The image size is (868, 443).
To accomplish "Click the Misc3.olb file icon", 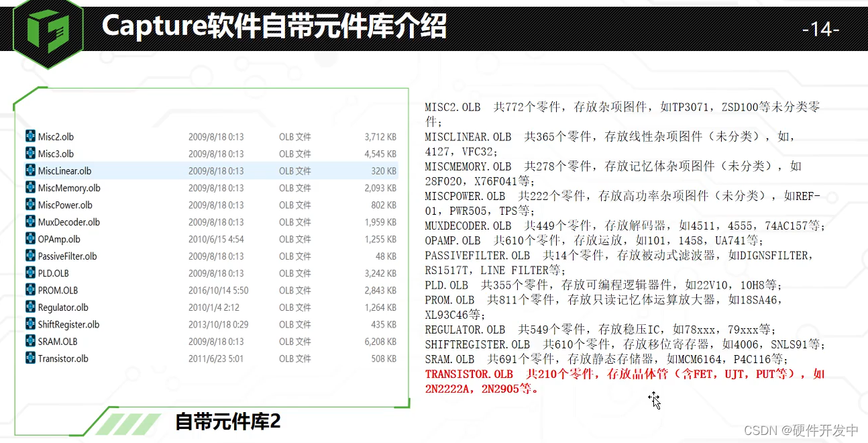I will 30,154.
